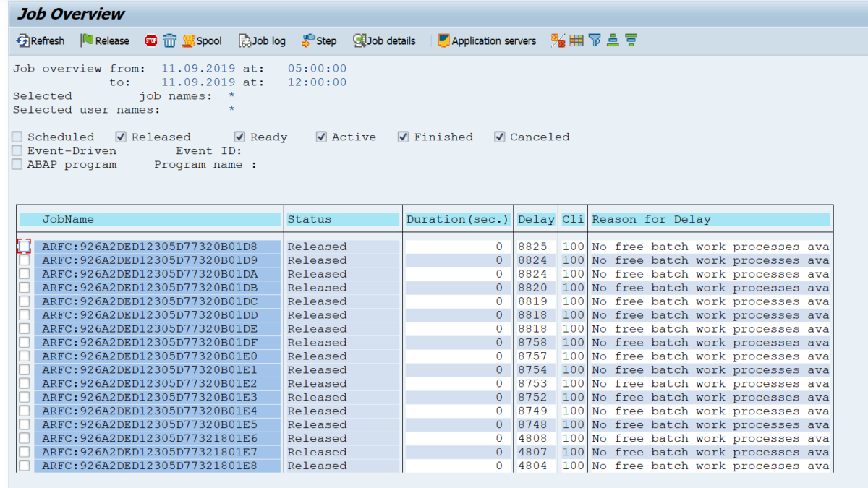This screenshot has width=868, height=488.
Task: Sort the list in ascending order
Action: (611, 40)
